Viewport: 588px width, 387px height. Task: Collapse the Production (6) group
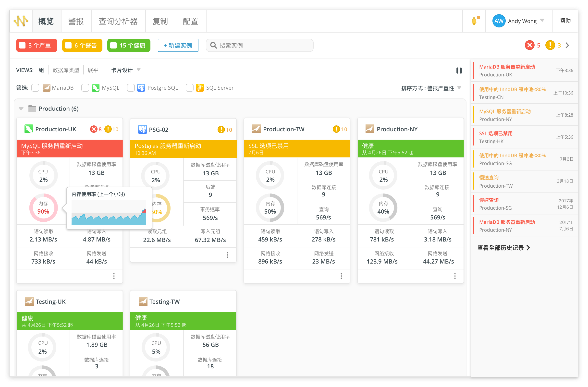coord(21,109)
